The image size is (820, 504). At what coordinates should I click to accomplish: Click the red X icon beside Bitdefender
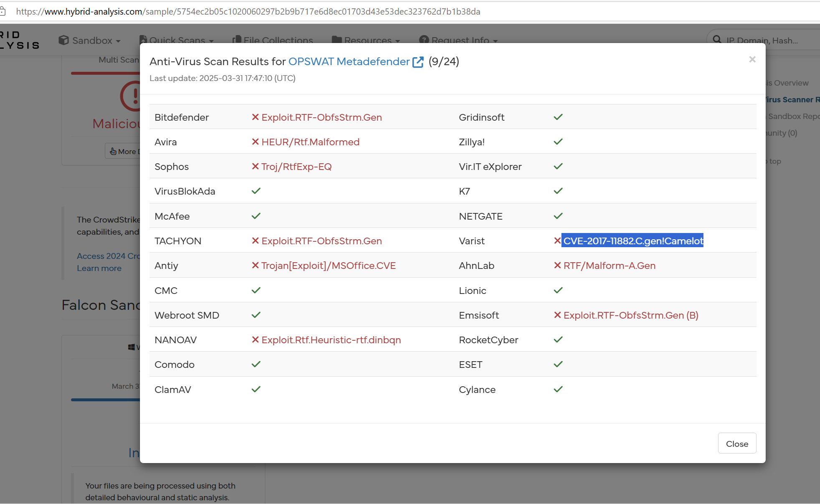pyautogui.click(x=255, y=117)
